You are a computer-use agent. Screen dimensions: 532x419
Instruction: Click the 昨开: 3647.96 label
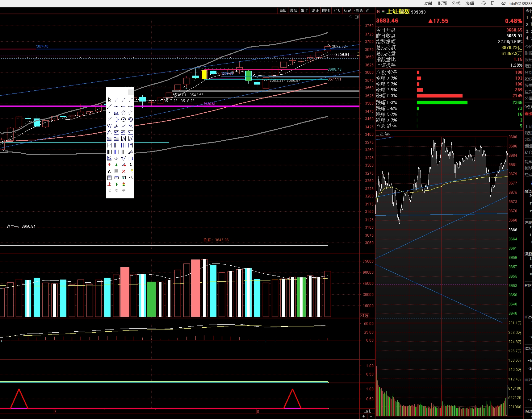click(x=216, y=240)
